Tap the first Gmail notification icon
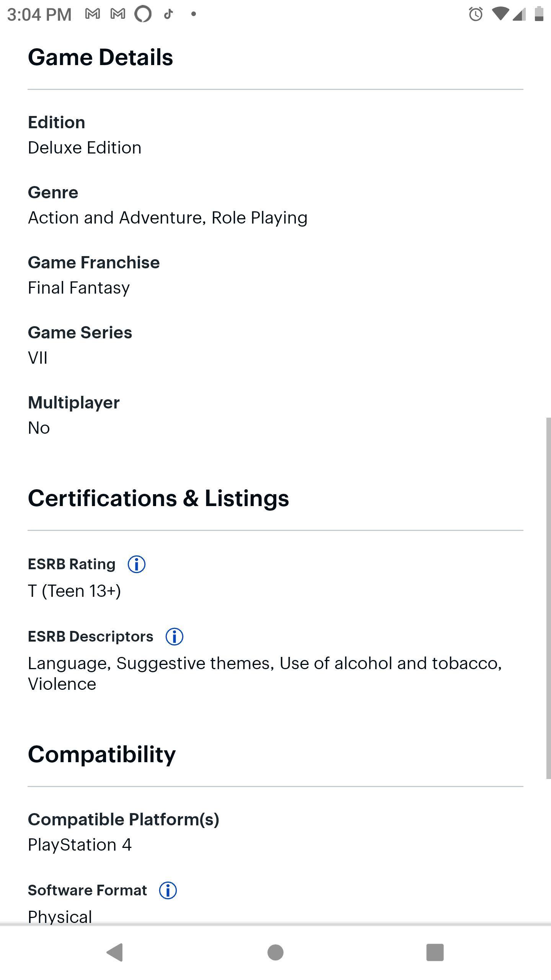Image resolution: width=551 pixels, height=980 pixels. click(93, 14)
